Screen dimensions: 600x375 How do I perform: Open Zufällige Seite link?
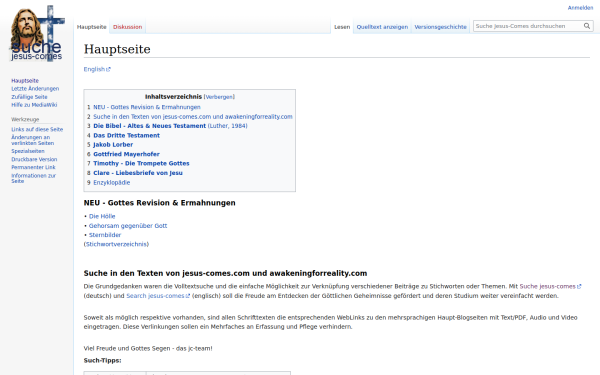pyautogui.click(x=29, y=97)
